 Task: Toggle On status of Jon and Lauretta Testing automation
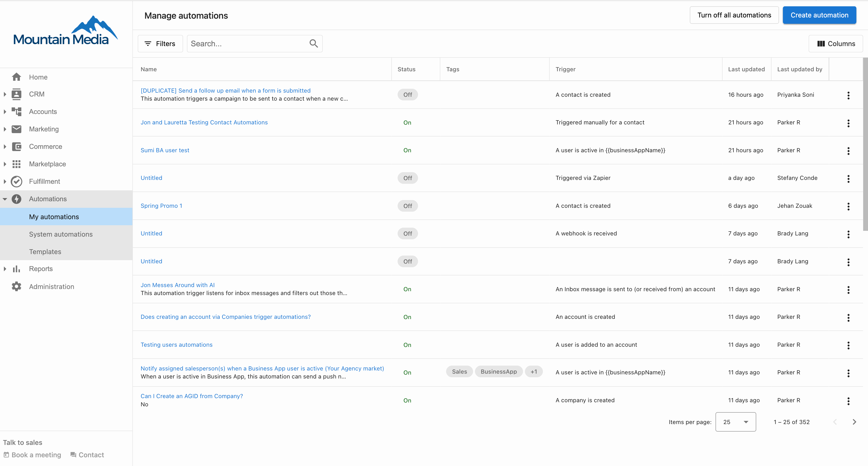tap(407, 123)
